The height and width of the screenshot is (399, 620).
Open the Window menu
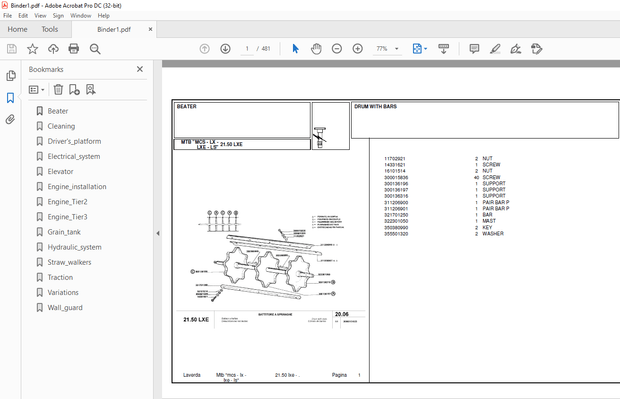click(x=81, y=16)
